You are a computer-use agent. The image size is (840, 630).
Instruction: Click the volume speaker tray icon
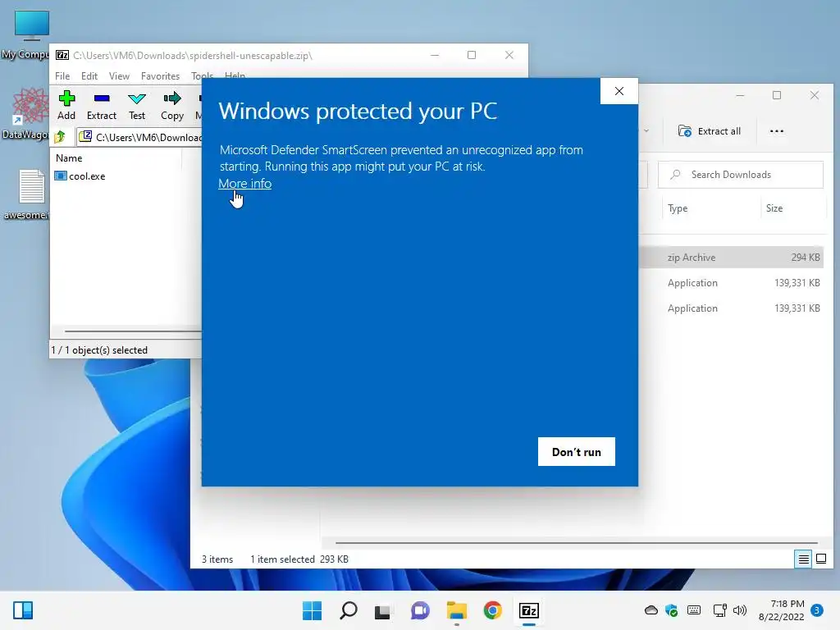[x=740, y=610]
